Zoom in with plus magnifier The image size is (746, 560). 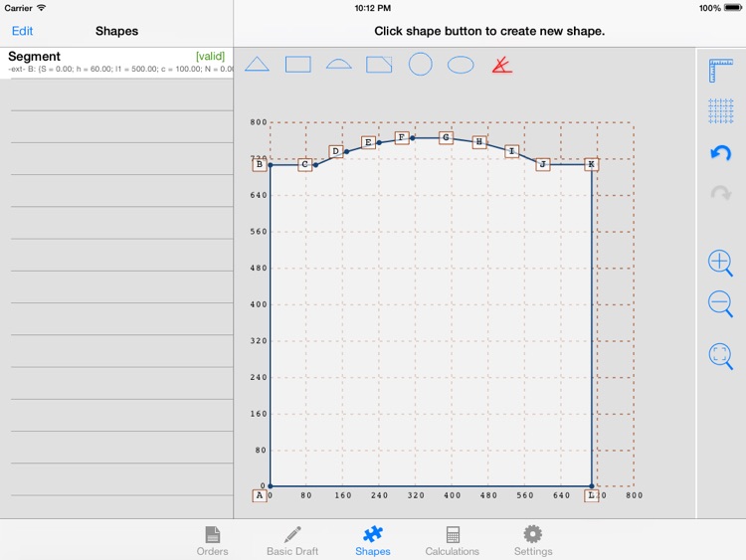point(720,263)
